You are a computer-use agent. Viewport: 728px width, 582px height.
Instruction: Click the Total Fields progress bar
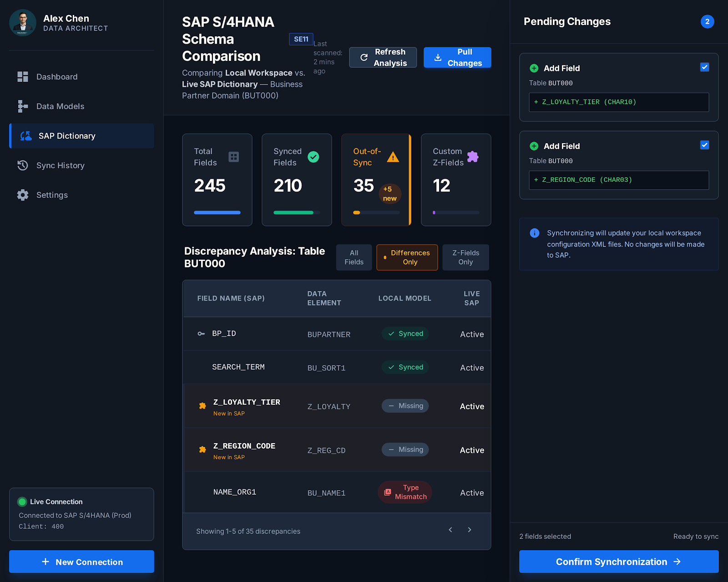[x=217, y=212]
